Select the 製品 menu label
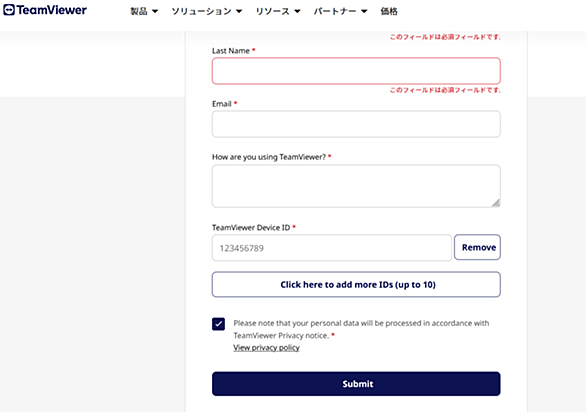The width and height of the screenshot is (586, 412). coord(139,12)
